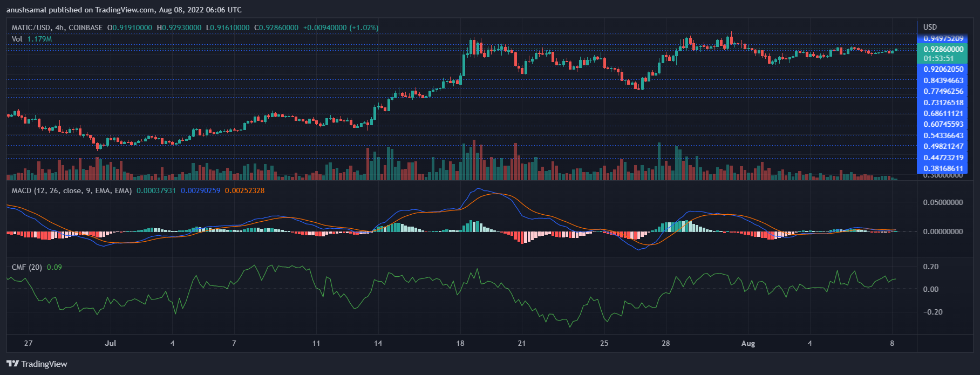The width and height of the screenshot is (980, 375).
Task: Click the 7 date label on the time axis
Action: tap(234, 343)
